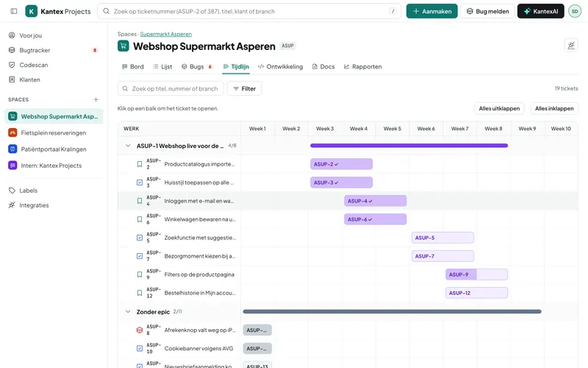Click the Patiëntportaal Kralingen space icon
The width and height of the screenshot is (588, 368).
pos(12,149)
